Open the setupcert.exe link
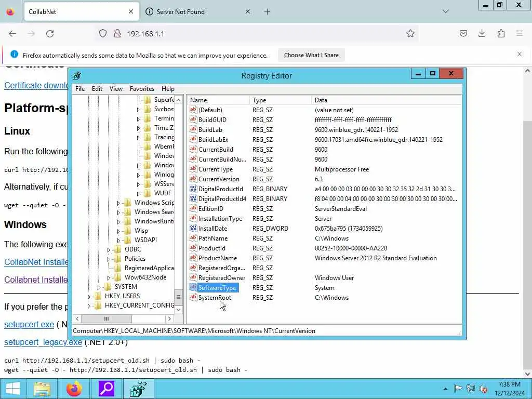The width and height of the screenshot is (532, 399). [x=29, y=324]
